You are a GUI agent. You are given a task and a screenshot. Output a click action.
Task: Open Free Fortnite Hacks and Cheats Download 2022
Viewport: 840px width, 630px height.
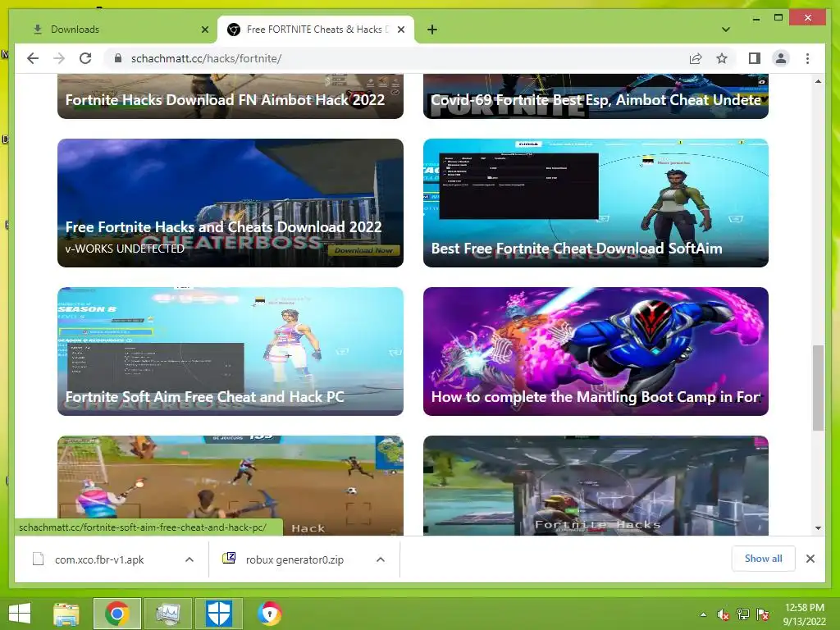(x=231, y=203)
